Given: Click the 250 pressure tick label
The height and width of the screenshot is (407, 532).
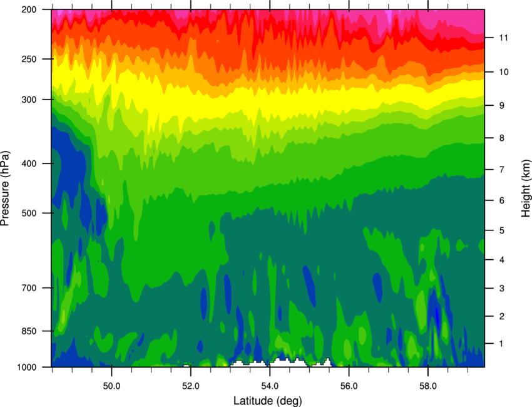Looking at the screenshot, I should tap(29, 59).
